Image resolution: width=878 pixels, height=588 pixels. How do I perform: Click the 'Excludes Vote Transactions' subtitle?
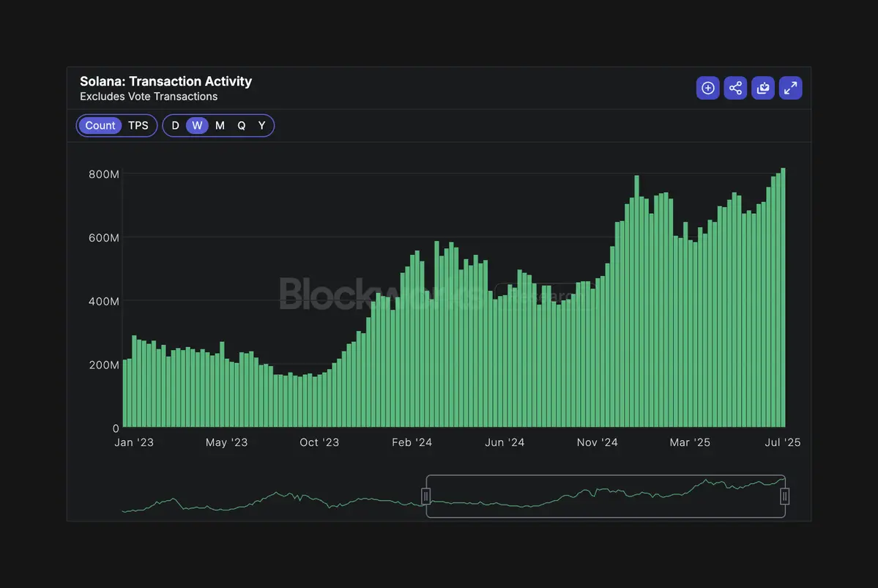tap(149, 97)
